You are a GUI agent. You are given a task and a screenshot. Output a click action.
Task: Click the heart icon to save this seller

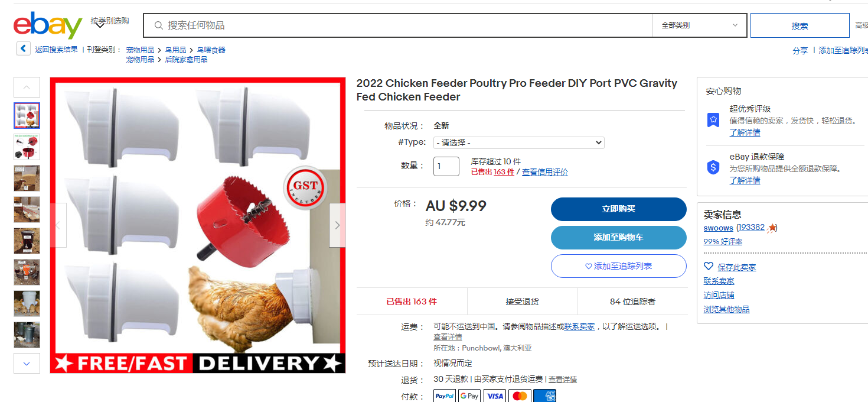point(709,267)
